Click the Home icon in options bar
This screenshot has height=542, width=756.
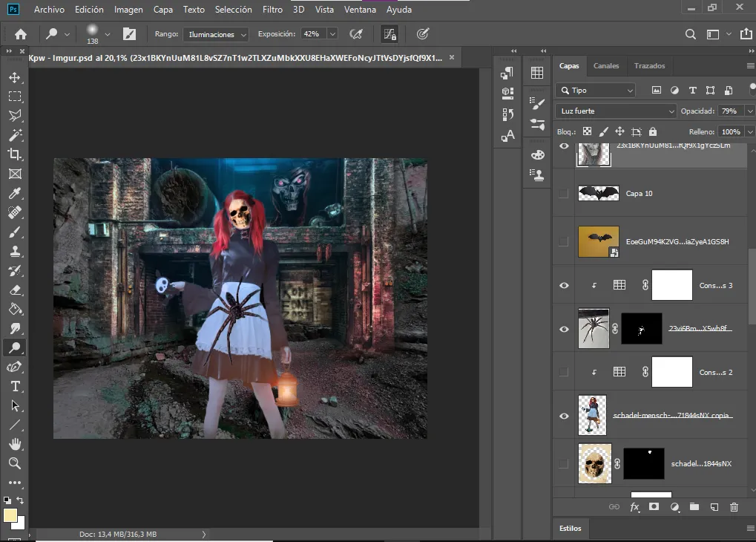(20, 34)
